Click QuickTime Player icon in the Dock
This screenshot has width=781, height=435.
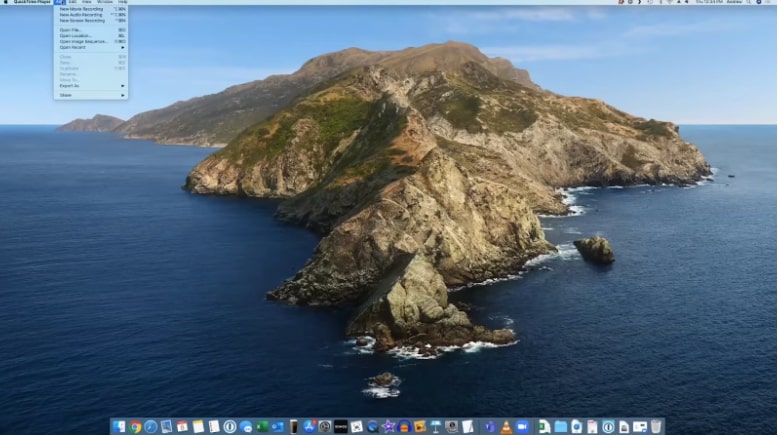coord(373,427)
